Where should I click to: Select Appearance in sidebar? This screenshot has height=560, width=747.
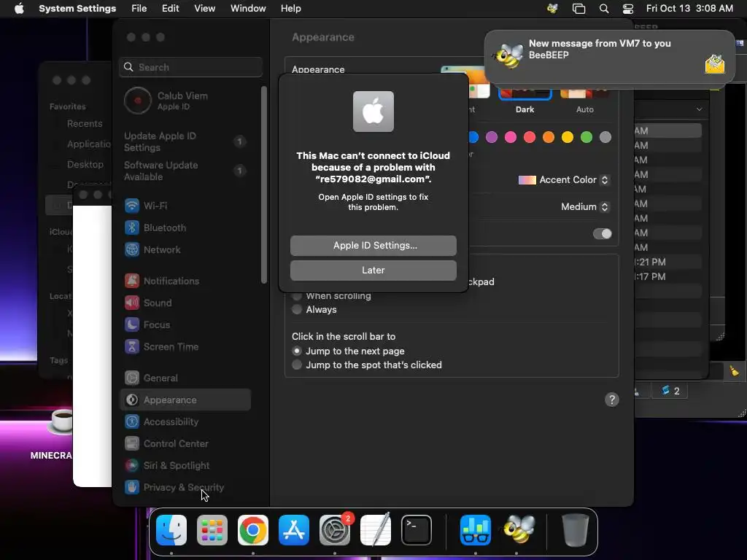tap(186, 400)
